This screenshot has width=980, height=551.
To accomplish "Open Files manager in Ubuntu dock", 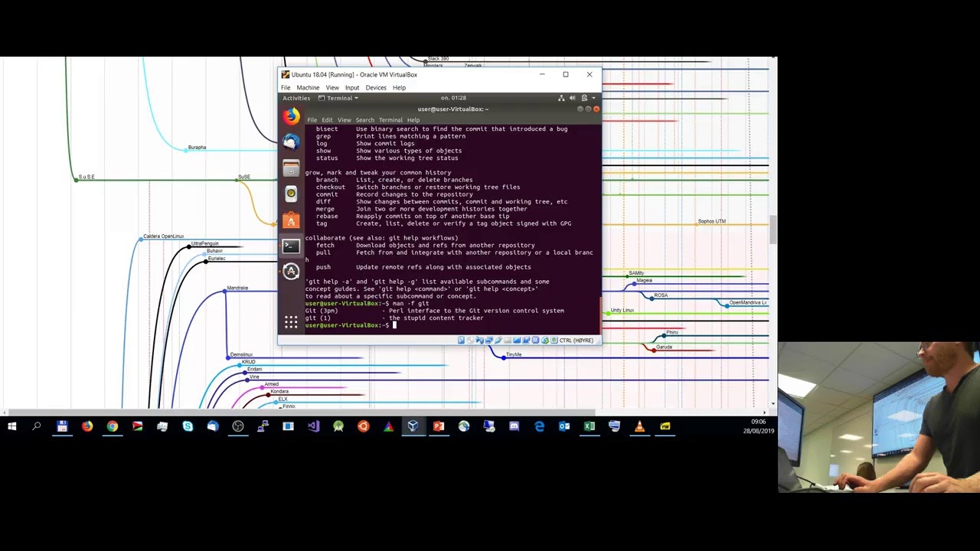I will click(x=291, y=168).
